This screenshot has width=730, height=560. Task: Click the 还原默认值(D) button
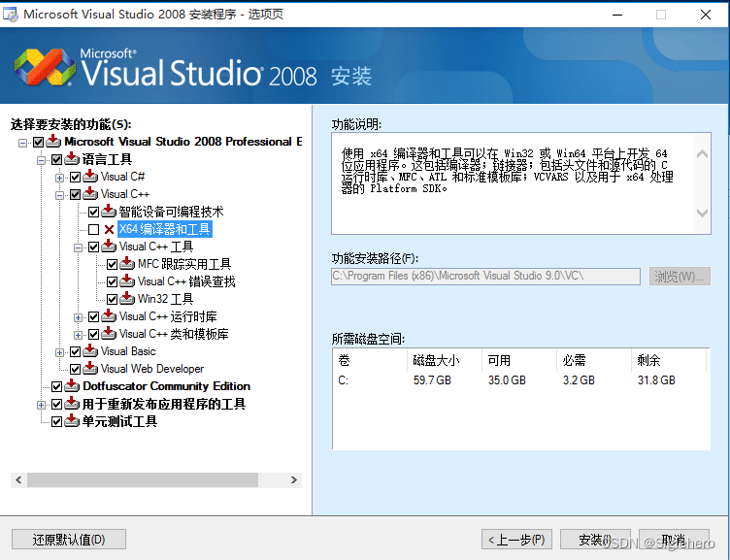click(x=69, y=540)
